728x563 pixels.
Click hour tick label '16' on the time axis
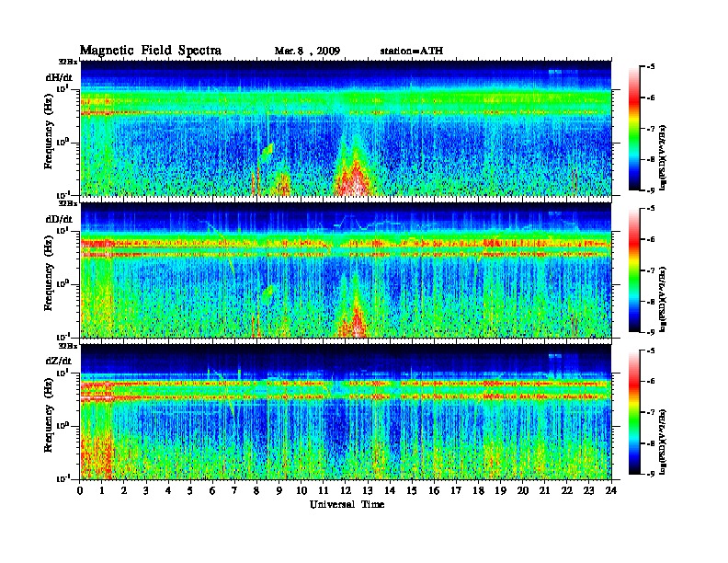click(434, 491)
